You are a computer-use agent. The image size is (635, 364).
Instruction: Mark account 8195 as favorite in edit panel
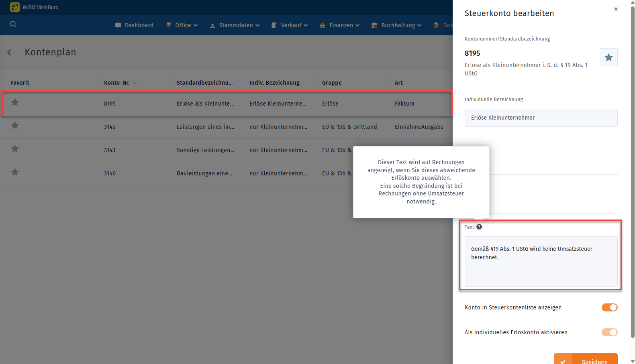(608, 57)
